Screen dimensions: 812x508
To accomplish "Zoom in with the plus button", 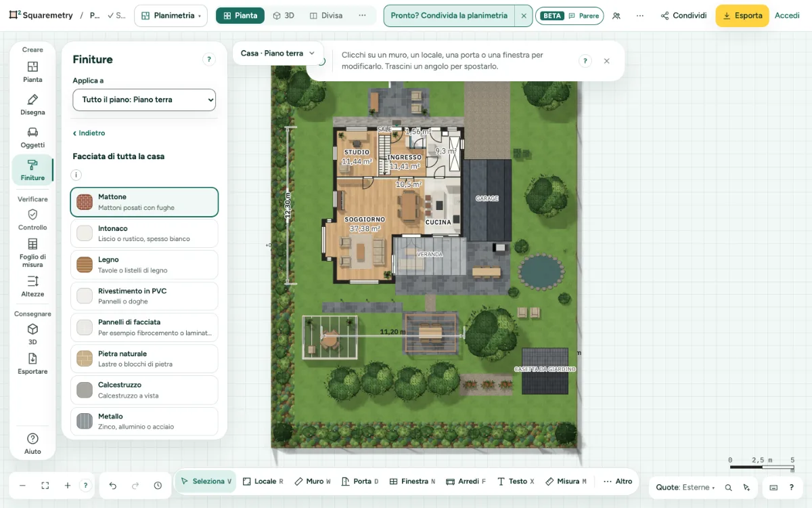I will 68,486.
